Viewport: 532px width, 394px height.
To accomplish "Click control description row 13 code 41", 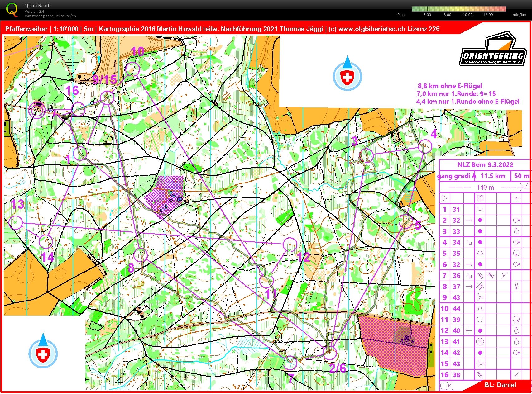I will click(x=456, y=342).
